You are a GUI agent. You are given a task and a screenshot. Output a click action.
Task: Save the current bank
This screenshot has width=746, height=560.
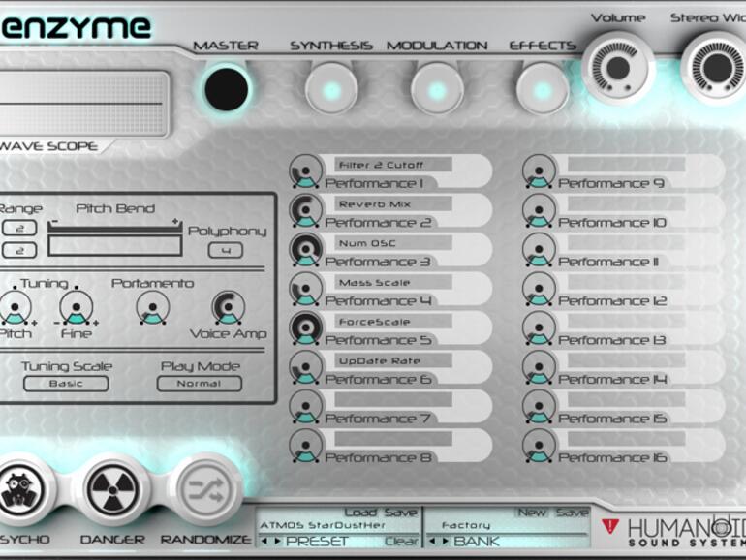coord(572,513)
